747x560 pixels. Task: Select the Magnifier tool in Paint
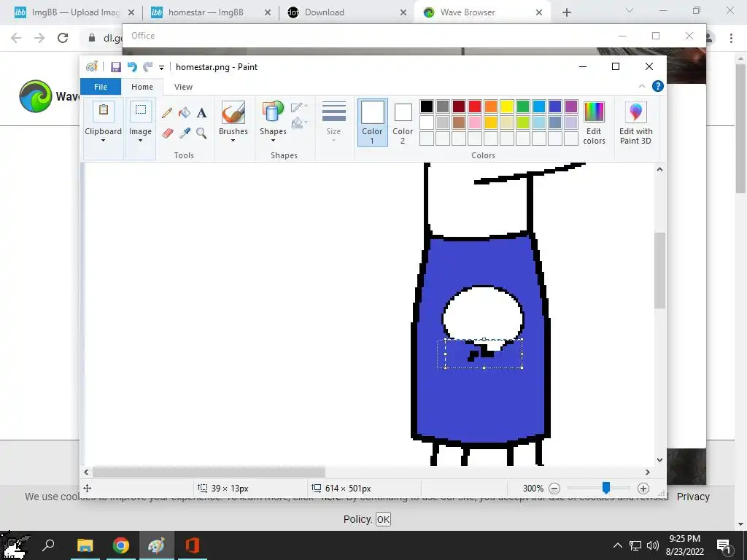tap(201, 133)
